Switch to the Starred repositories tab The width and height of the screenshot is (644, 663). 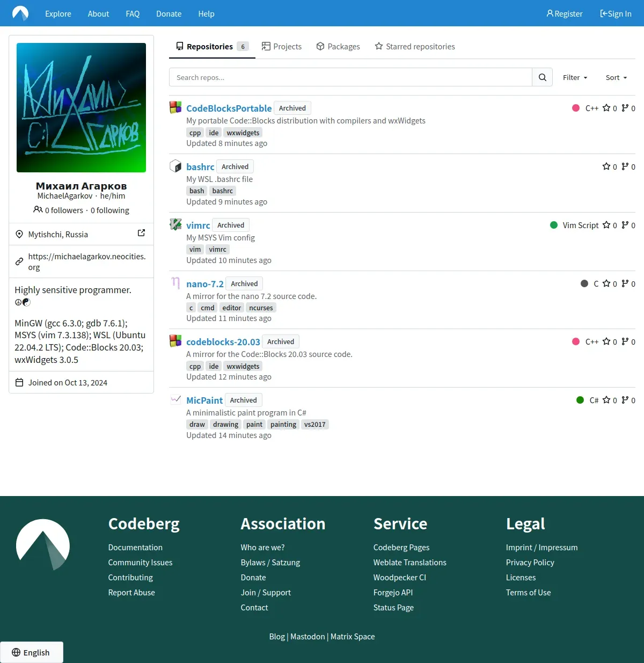click(415, 47)
